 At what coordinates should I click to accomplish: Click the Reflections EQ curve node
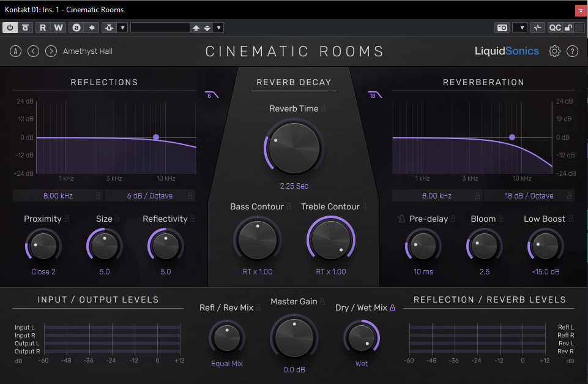tap(156, 137)
